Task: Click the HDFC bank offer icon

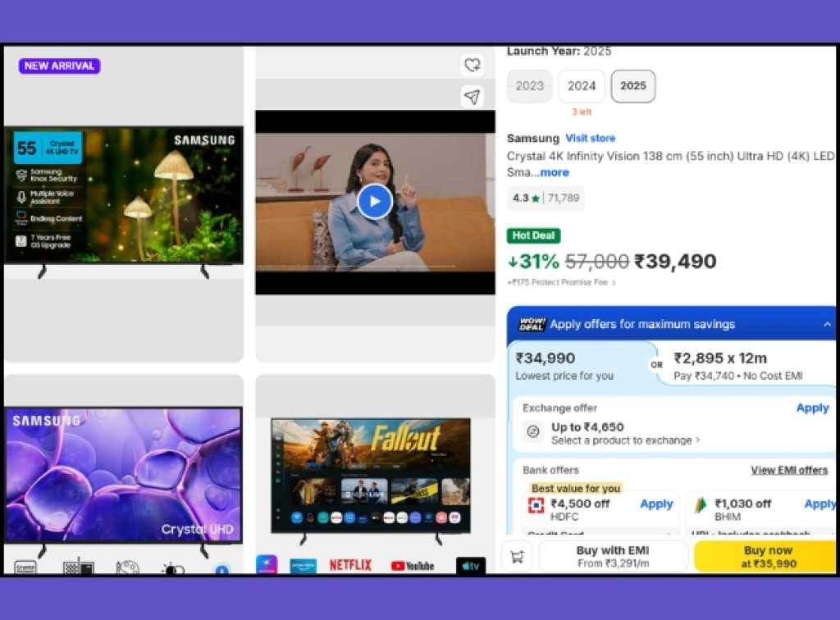Action: coord(534,504)
